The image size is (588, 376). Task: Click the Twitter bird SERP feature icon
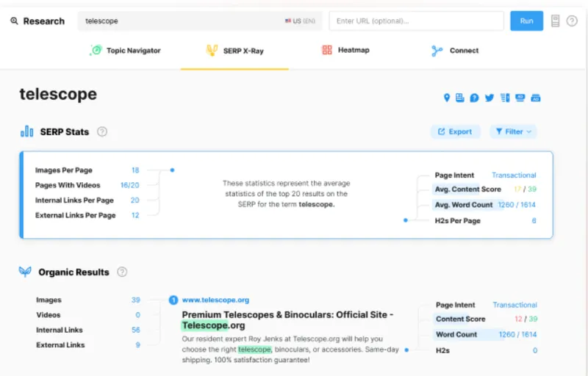pyautogui.click(x=490, y=98)
